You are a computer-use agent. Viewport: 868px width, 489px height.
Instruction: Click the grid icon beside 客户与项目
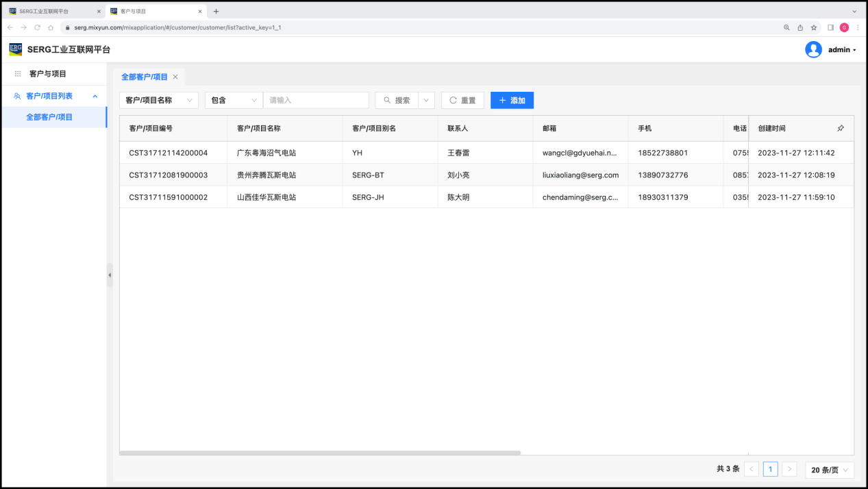pos(18,74)
